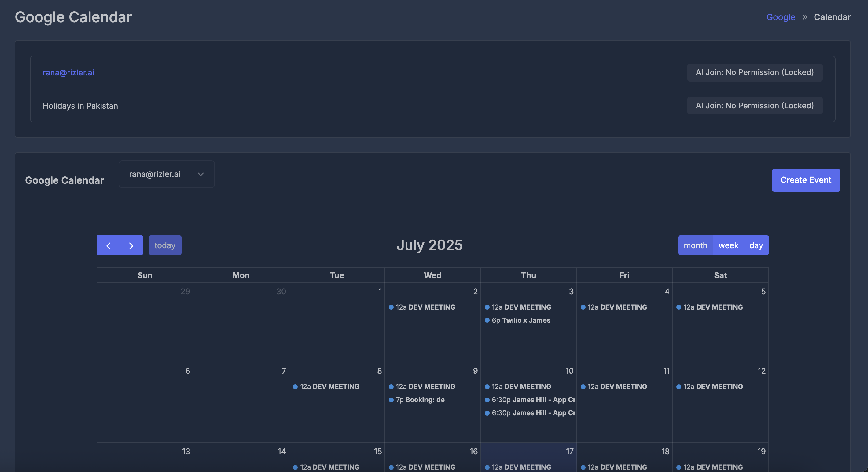
Task: Click day number 17 in the calendar
Action: click(x=569, y=452)
